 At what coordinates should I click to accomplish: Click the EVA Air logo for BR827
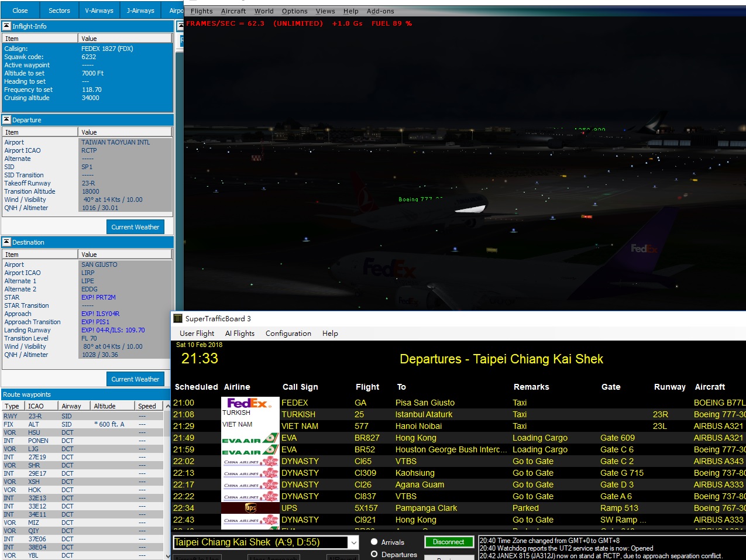click(x=250, y=438)
